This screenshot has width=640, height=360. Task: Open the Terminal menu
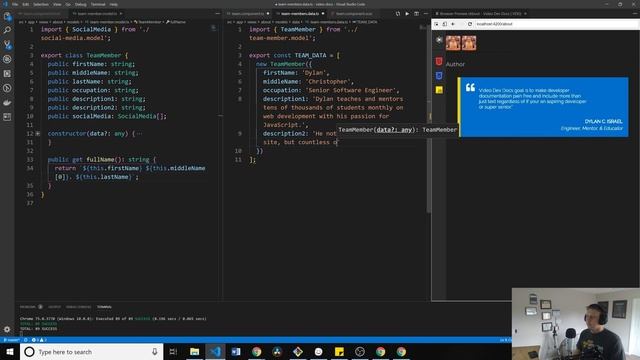98,4
